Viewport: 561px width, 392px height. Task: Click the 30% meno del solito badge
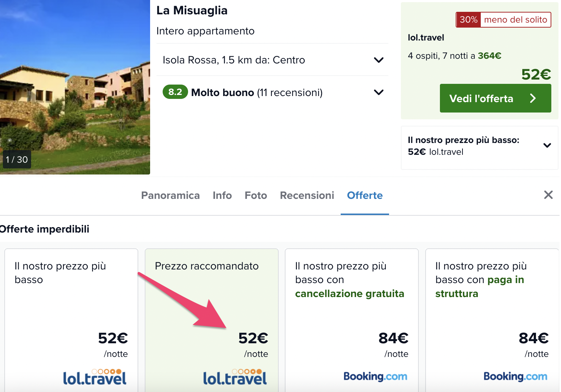[x=503, y=20]
